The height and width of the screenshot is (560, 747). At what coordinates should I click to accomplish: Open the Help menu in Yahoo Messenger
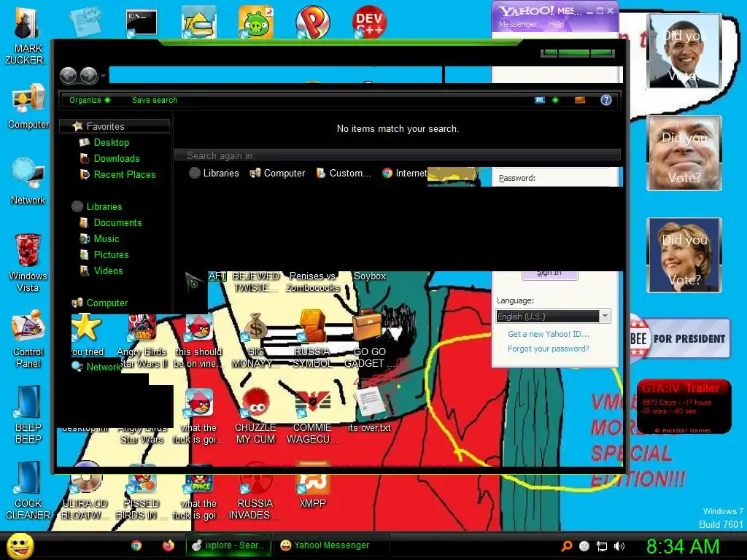(x=556, y=24)
